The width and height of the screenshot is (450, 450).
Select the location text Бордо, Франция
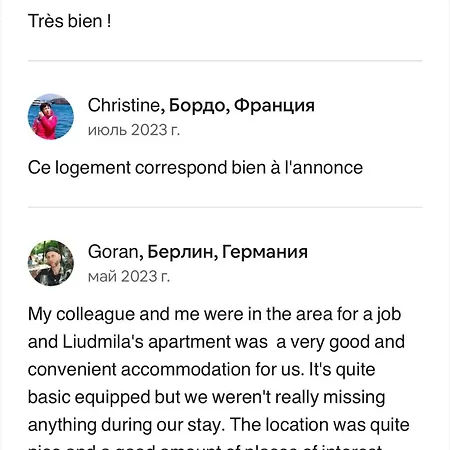tap(242, 105)
